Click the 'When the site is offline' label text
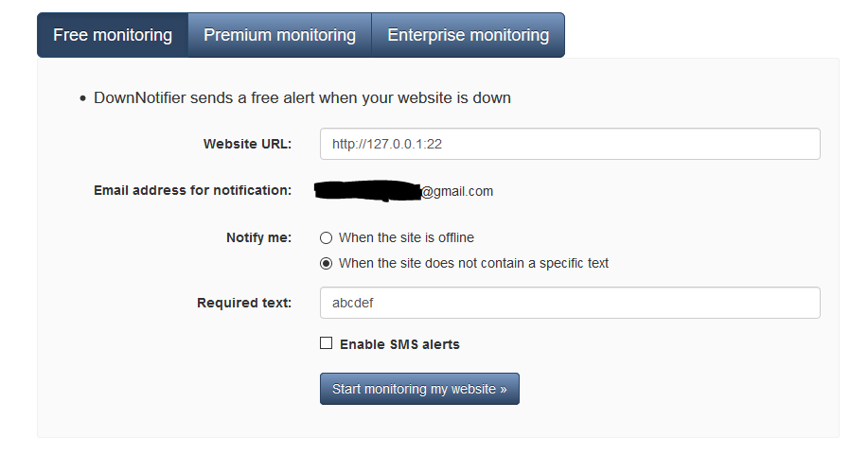The width and height of the screenshot is (868, 454). click(406, 237)
